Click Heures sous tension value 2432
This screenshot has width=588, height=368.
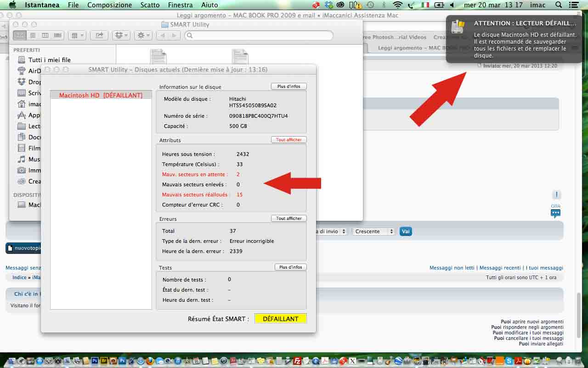tap(243, 154)
